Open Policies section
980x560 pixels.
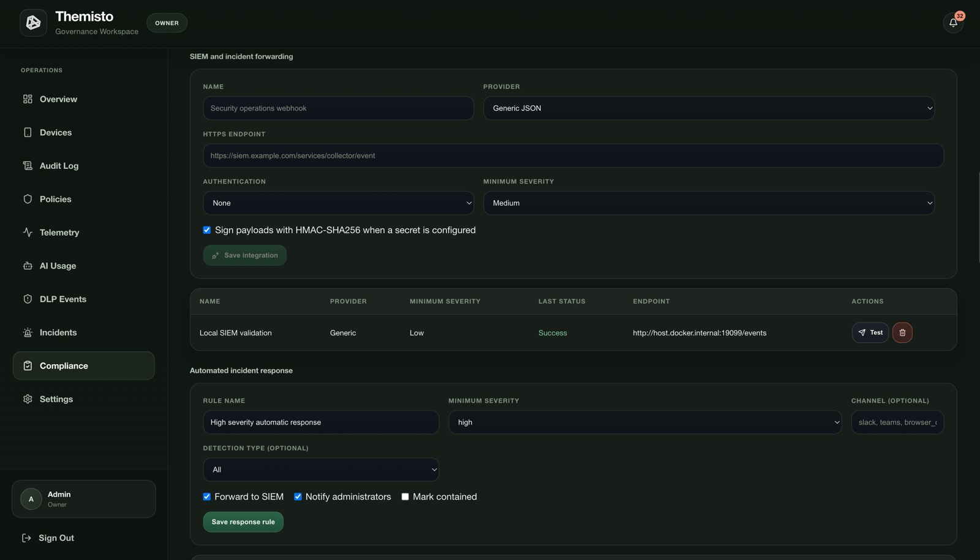tap(83, 199)
